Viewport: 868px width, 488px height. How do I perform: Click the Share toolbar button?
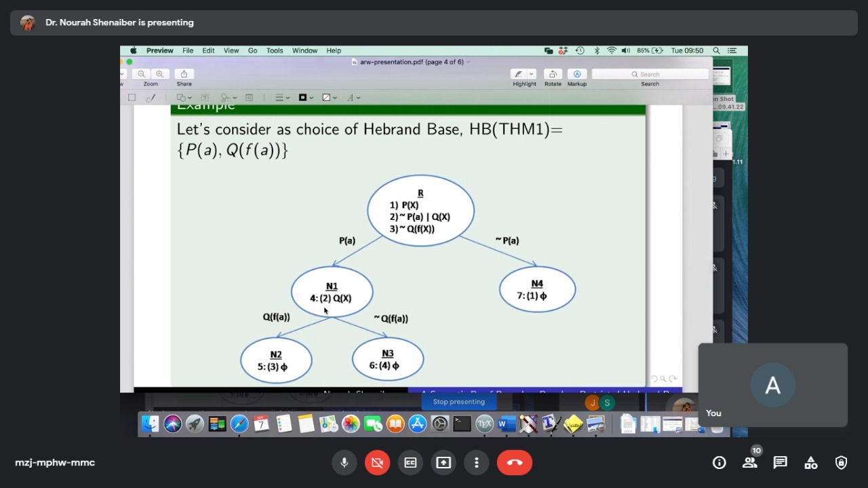point(184,74)
